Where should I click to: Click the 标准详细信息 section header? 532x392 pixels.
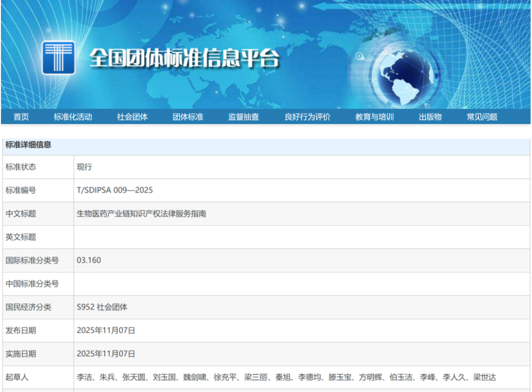tap(29, 145)
